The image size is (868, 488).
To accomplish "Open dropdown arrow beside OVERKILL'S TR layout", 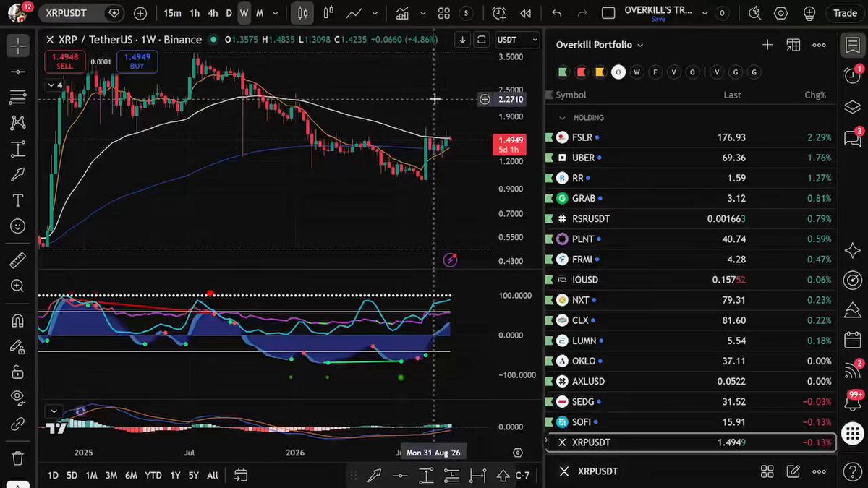I will 705,13.
